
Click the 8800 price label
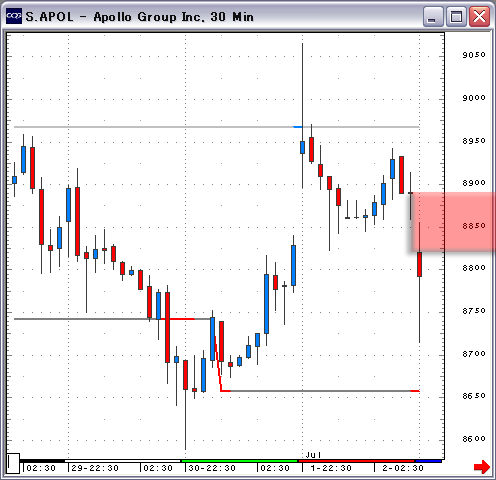(x=474, y=268)
